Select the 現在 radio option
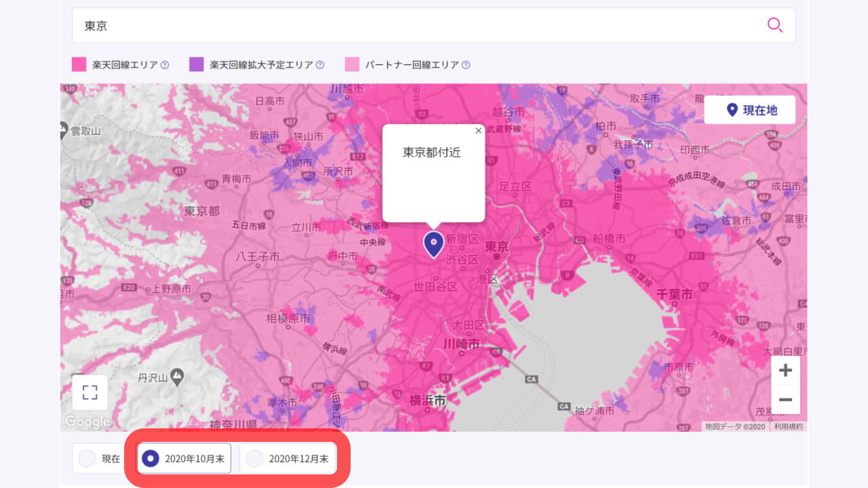The image size is (868, 488). point(87,459)
